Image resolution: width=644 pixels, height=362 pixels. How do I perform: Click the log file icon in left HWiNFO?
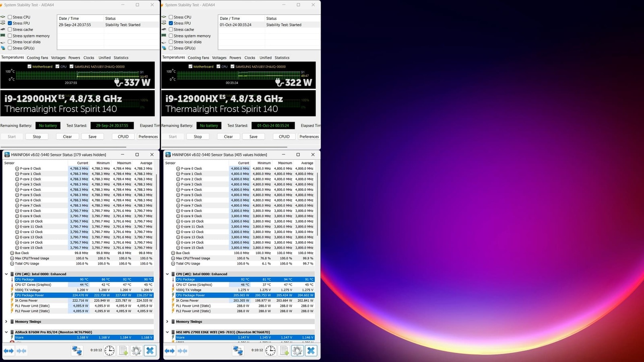point(123,351)
